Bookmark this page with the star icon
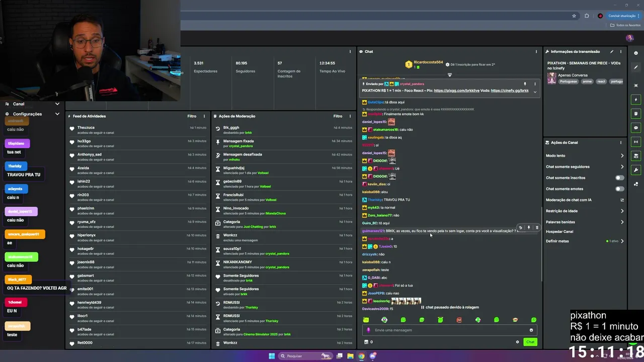Screen dimensions: 644x362 tap(574, 16)
